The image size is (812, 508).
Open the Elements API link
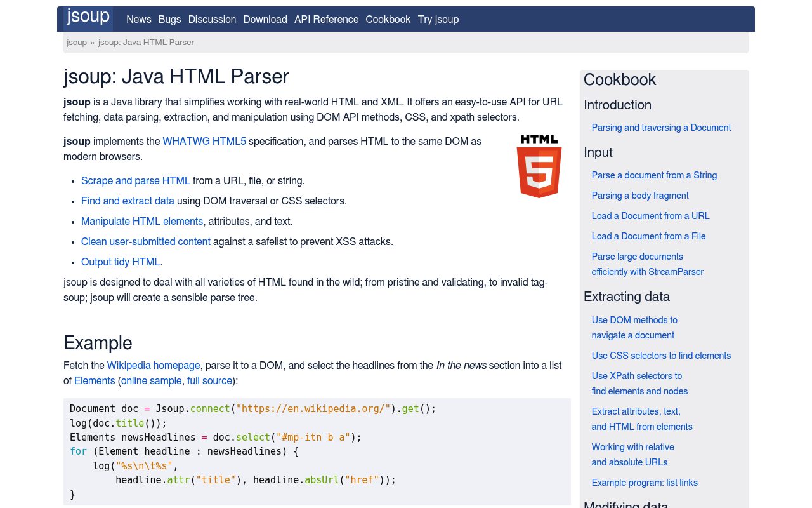pyautogui.click(x=95, y=381)
